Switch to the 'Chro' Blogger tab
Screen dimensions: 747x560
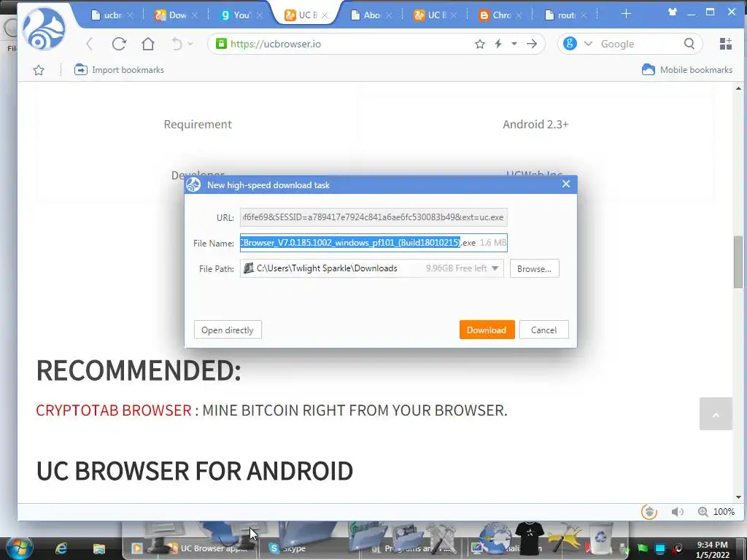pos(501,15)
